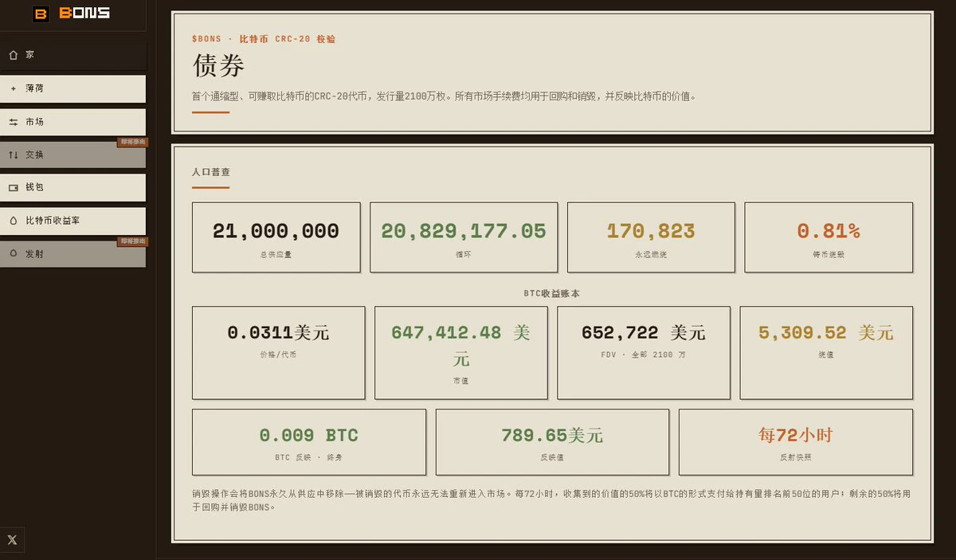The width and height of the screenshot is (956, 560).
Task: Click the orange B logo icon
Action: pos(41,14)
